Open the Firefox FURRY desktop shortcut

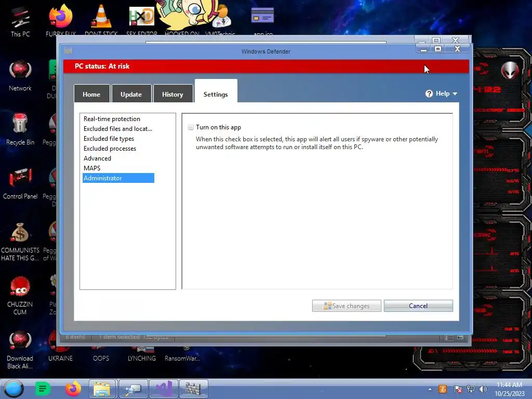pyautogui.click(x=61, y=20)
